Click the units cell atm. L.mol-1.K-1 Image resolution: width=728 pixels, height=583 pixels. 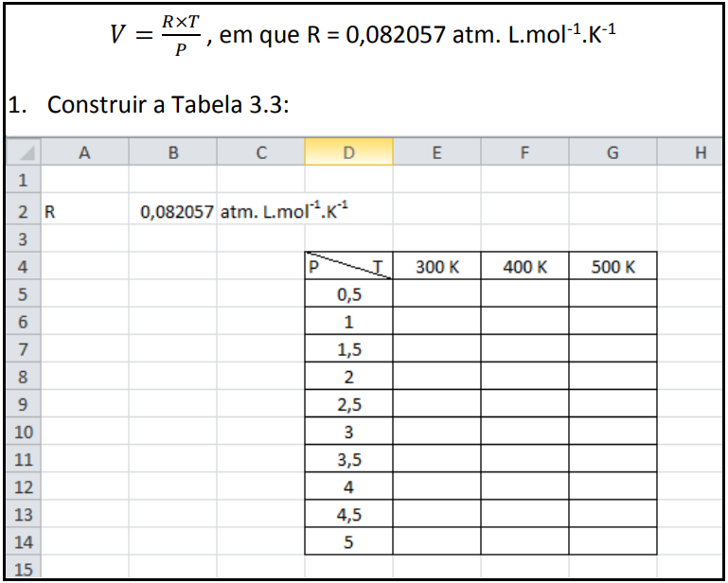click(x=261, y=212)
